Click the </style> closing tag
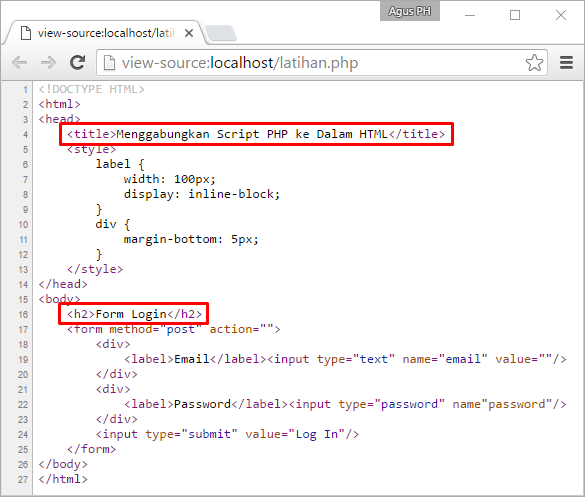The image size is (585, 497). click(95, 269)
